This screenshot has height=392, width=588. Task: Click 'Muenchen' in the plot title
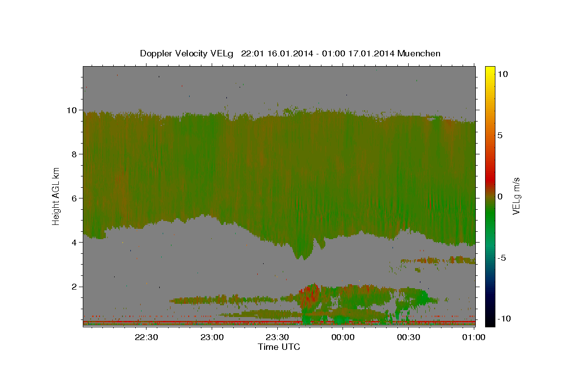click(419, 53)
